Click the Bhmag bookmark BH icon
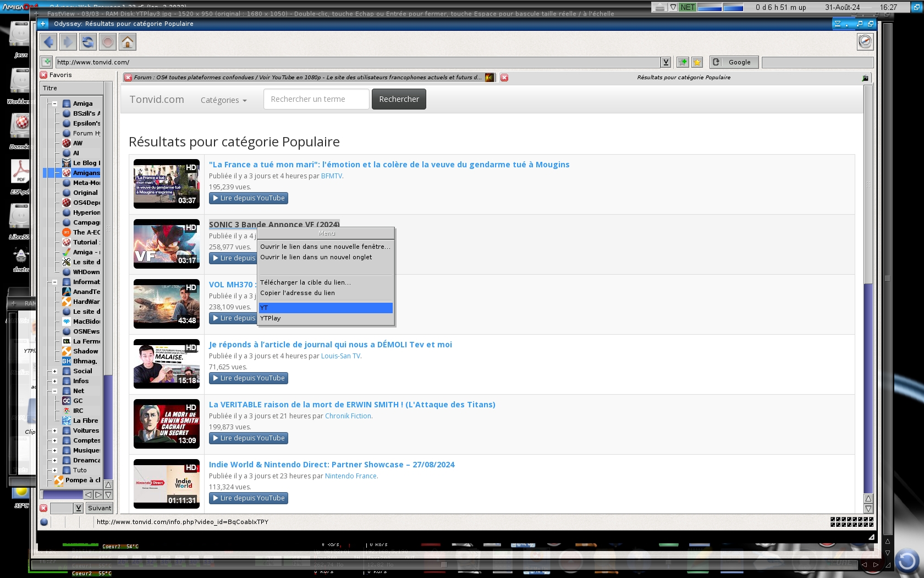924x578 pixels. tap(67, 361)
